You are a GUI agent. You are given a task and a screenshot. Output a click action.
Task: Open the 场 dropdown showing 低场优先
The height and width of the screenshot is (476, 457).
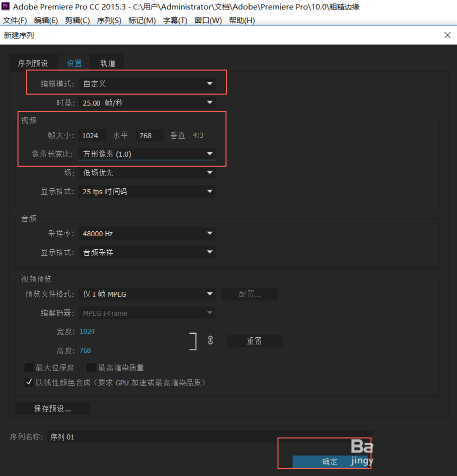click(x=147, y=173)
